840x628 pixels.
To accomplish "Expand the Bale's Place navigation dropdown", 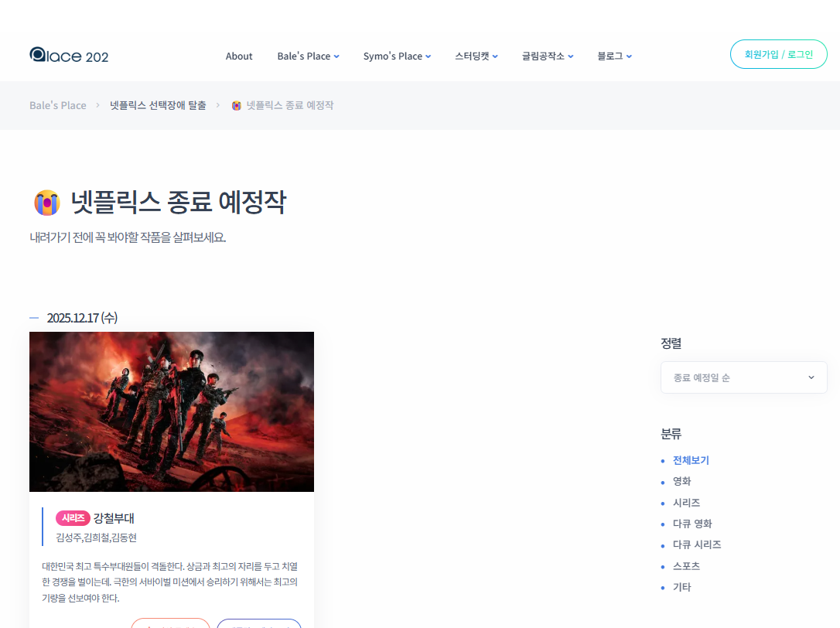I will [308, 56].
